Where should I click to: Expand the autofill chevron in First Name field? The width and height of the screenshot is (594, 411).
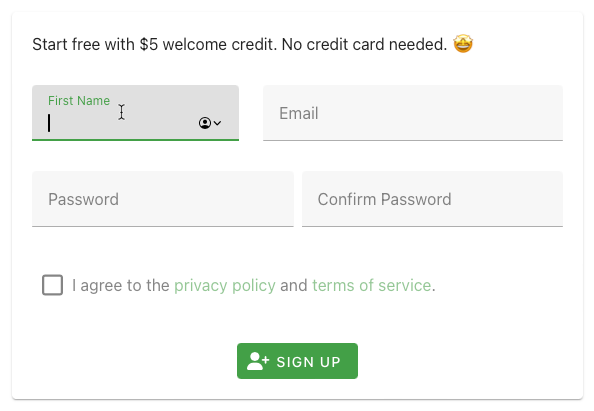[x=217, y=123]
